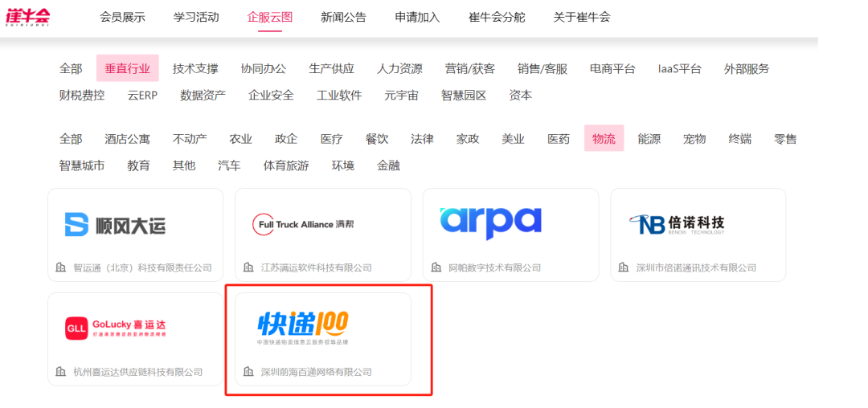Choose the 技术支撑 category
Image resolution: width=868 pixels, height=408 pixels.
click(195, 68)
